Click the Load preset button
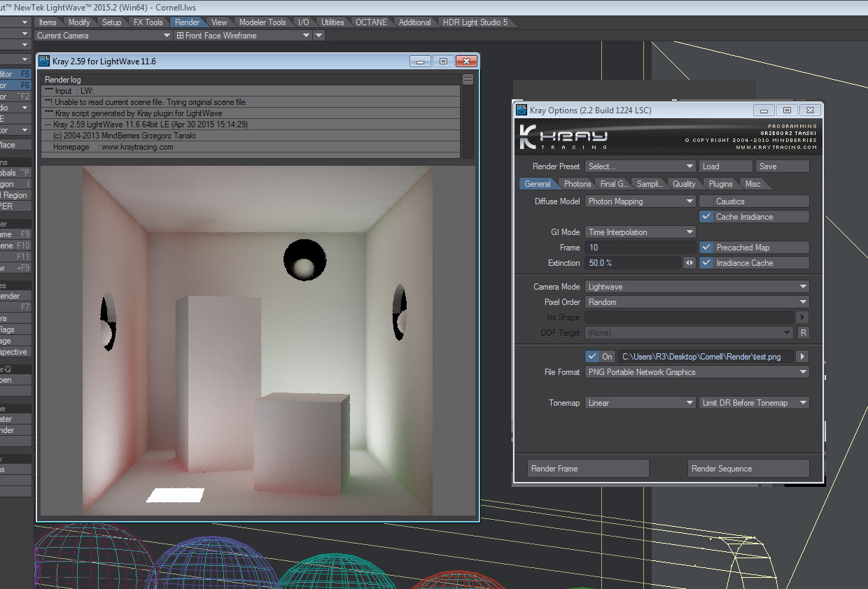This screenshot has height=589, width=868. click(726, 166)
